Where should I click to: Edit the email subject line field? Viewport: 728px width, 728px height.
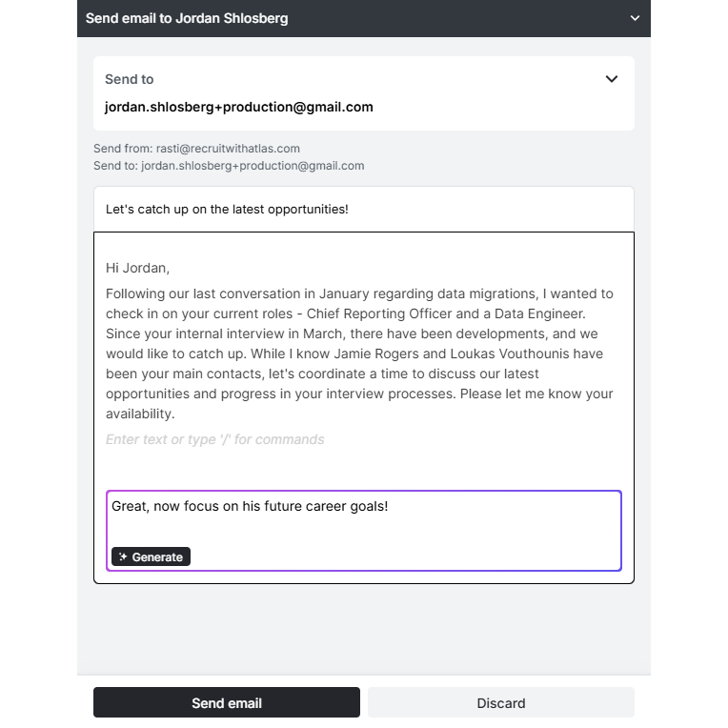[364, 210]
